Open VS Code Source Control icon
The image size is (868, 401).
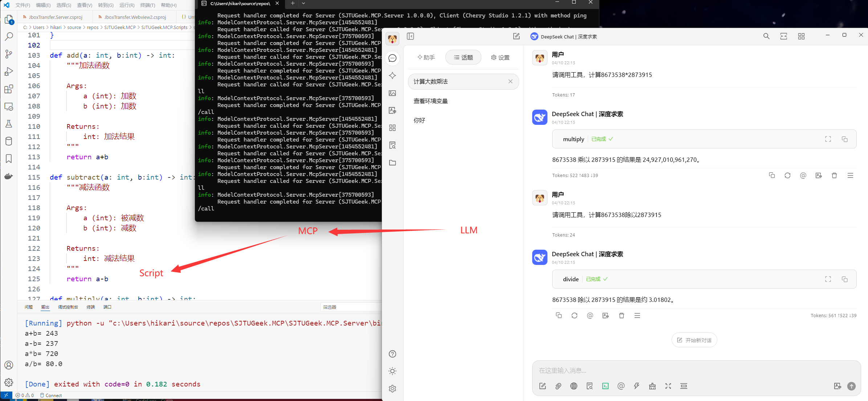(x=9, y=54)
